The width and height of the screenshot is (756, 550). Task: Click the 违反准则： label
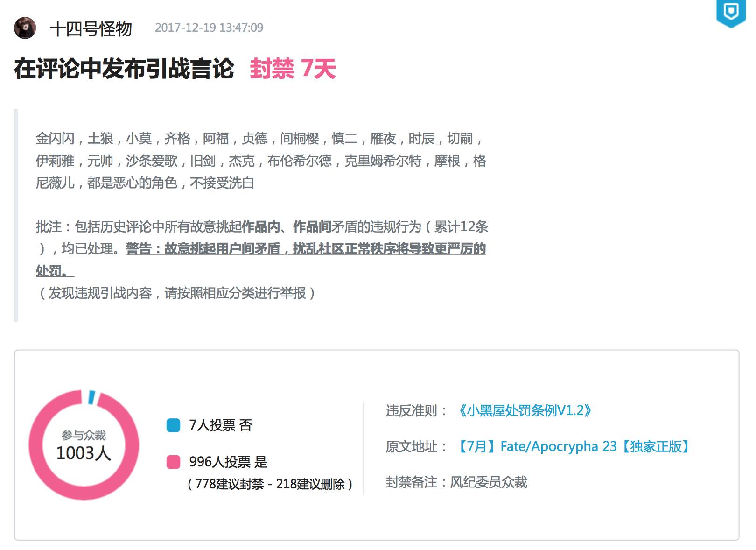tap(417, 410)
